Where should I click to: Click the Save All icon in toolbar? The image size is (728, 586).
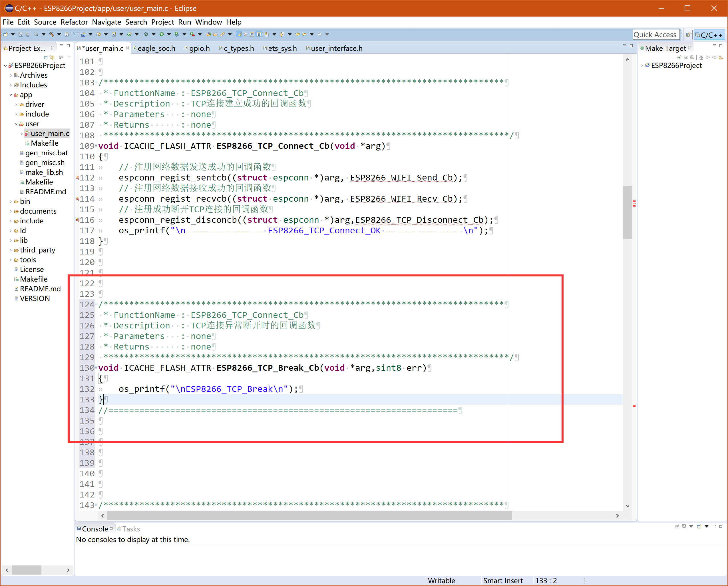(27, 34)
